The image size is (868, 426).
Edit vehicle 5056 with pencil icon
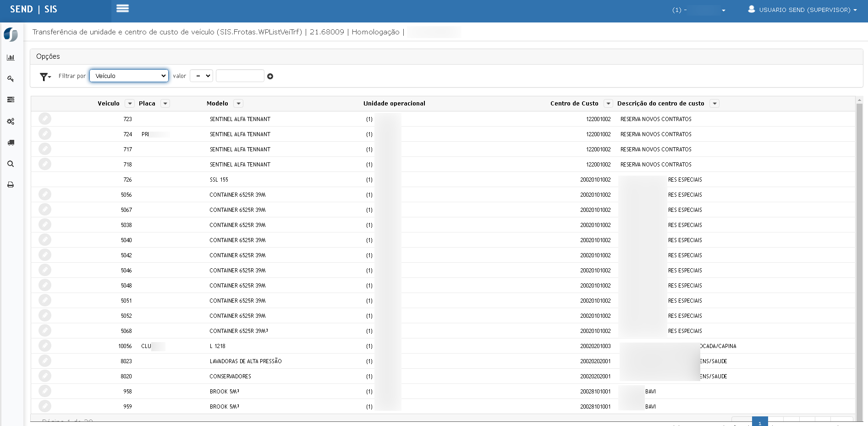[x=45, y=194]
